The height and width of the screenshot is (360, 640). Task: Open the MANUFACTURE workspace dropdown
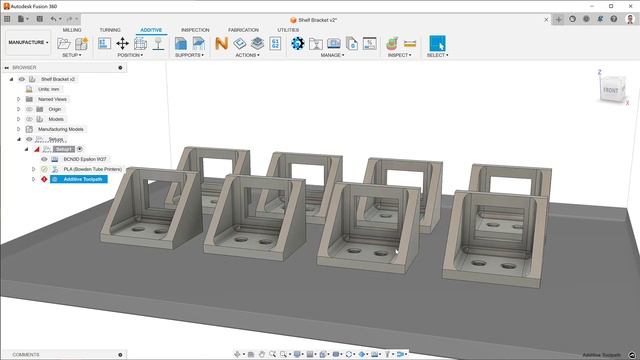[x=28, y=42]
